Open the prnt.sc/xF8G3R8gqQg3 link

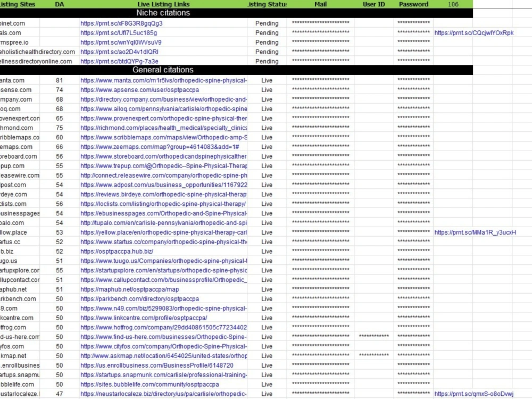(x=121, y=23)
